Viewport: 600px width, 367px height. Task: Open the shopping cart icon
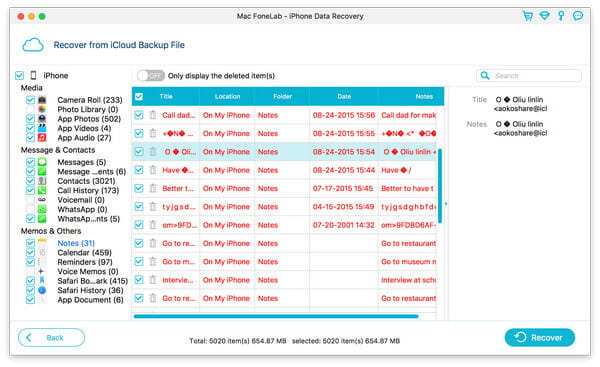click(528, 16)
